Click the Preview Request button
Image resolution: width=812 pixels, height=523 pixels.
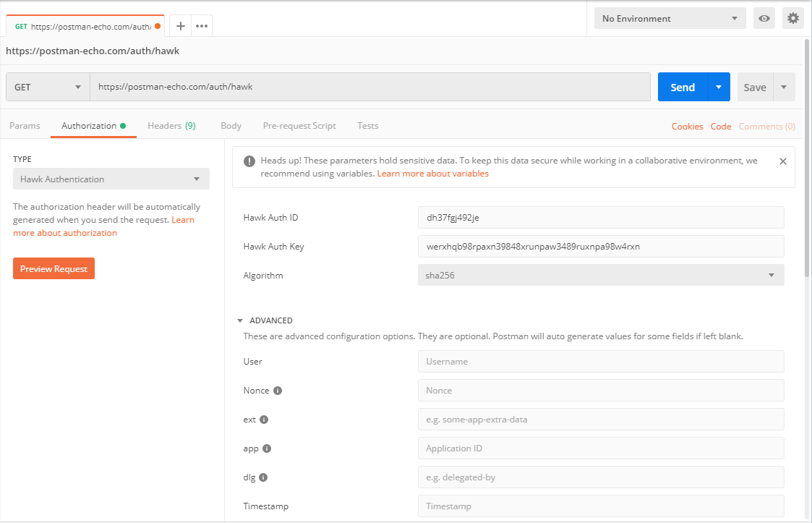coord(54,268)
